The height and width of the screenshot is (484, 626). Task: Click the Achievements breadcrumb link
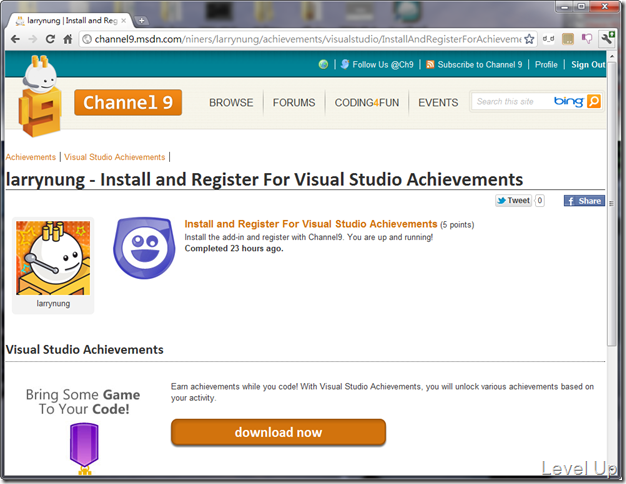(31, 157)
